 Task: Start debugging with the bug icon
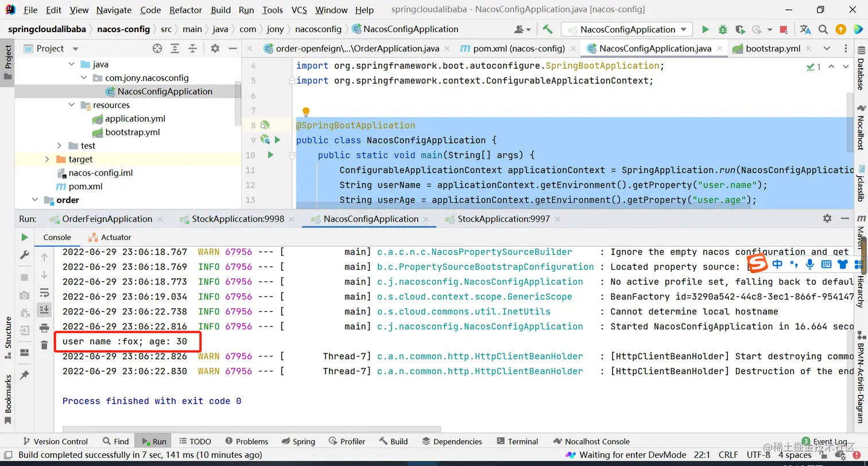[x=723, y=29]
